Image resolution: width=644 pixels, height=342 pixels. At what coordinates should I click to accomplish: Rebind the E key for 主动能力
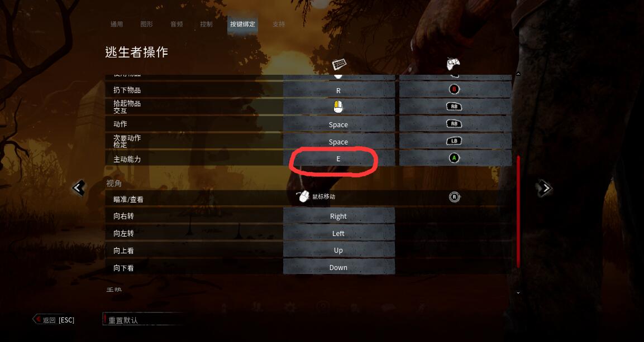(x=339, y=158)
